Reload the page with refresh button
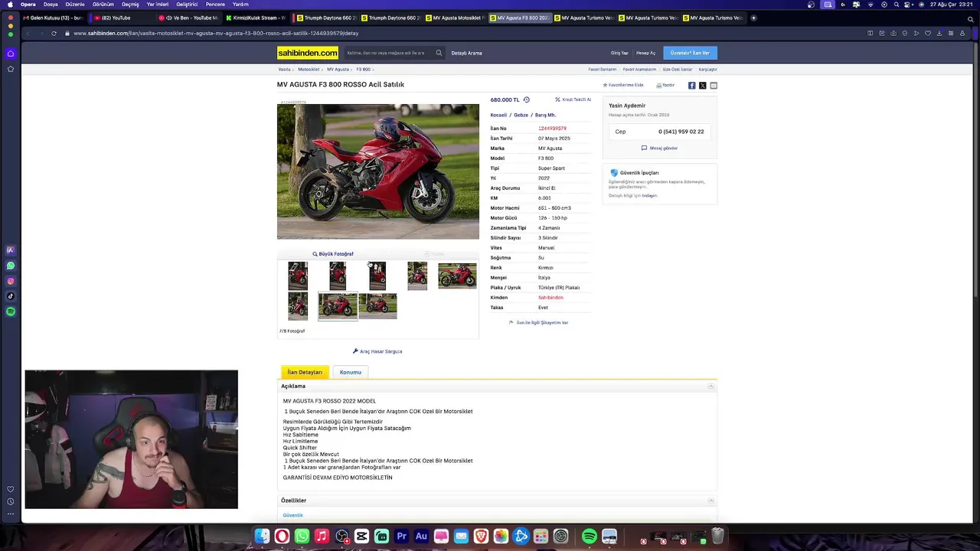The width and height of the screenshot is (980, 551). click(x=54, y=34)
